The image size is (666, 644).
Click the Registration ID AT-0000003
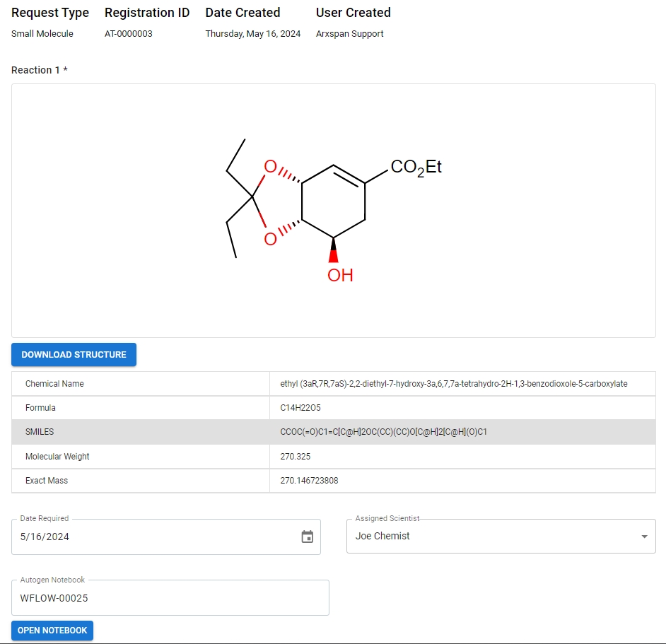pyautogui.click(x=129, y=34)
